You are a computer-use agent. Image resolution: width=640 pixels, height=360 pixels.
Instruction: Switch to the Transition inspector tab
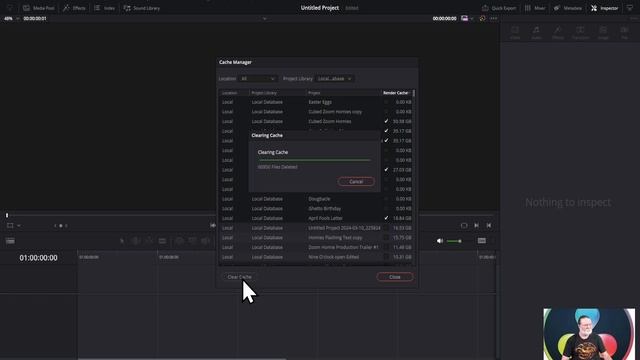pos(580,33)
